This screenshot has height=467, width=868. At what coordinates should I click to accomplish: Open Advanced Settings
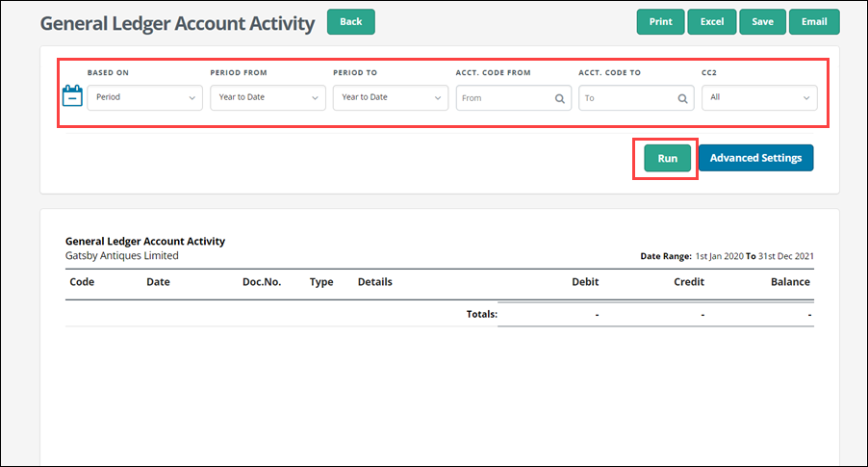pos(756,158)
